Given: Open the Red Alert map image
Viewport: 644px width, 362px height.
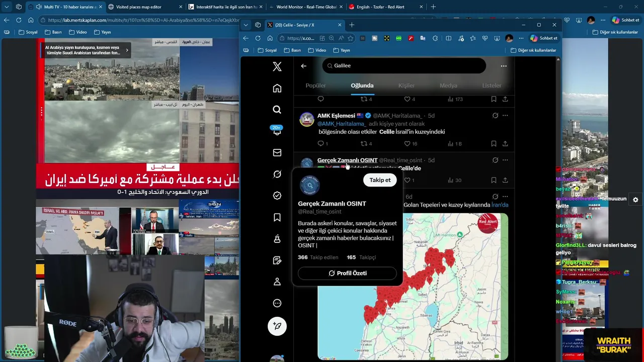Looking at the screenshot, I should (413, 287).
